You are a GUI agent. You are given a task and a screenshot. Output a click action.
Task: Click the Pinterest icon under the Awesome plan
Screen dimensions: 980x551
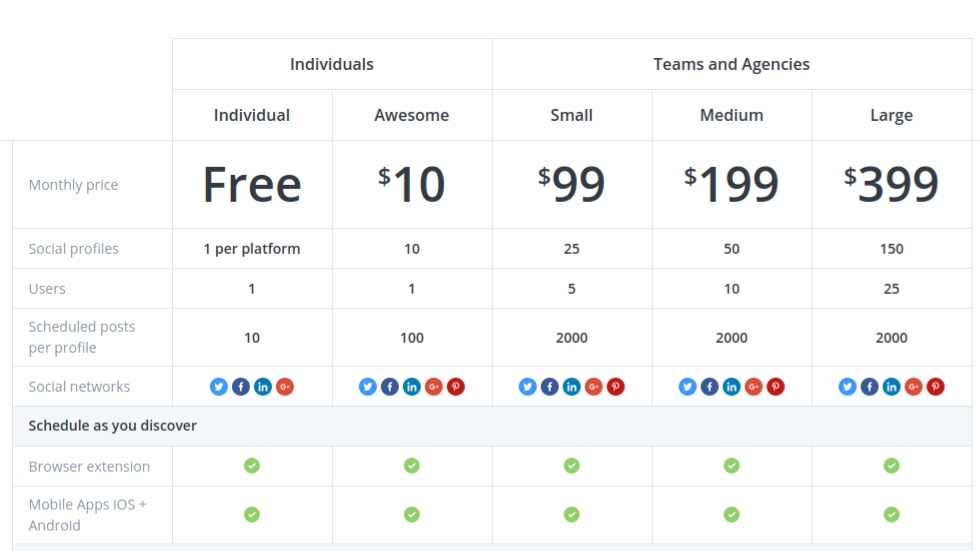pos(456,387)
